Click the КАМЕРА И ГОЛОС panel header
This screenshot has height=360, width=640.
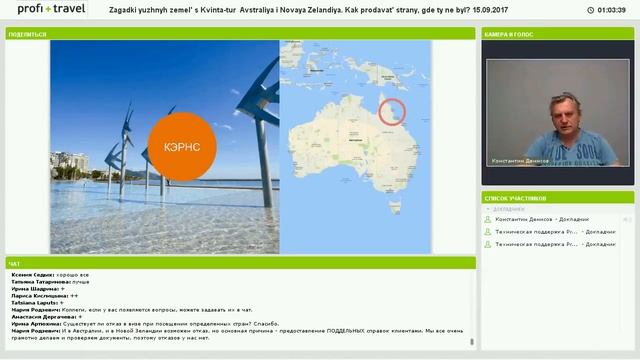click(558, 34)
